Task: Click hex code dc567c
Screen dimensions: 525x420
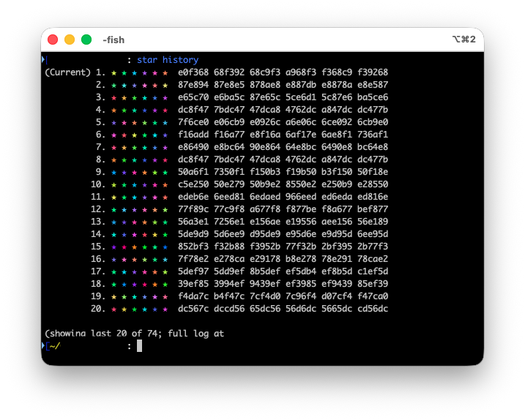Action: click(x=193, y=308)
